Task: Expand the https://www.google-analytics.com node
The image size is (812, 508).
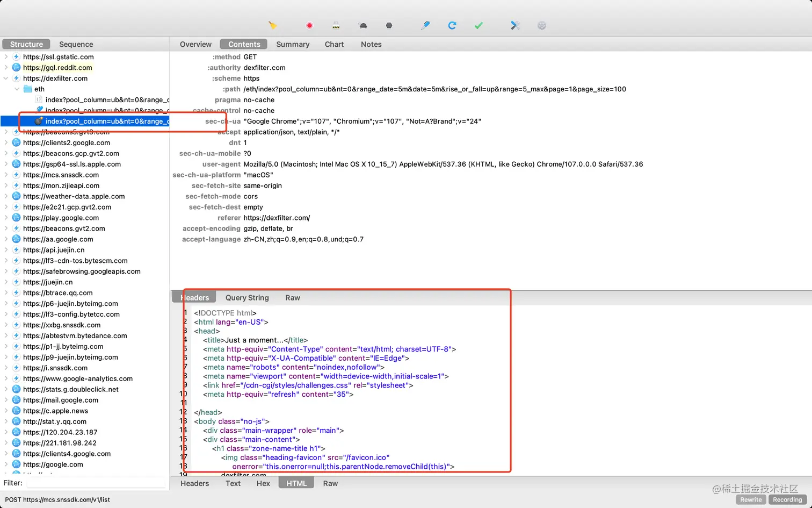Action: click(x=6, y=379)
